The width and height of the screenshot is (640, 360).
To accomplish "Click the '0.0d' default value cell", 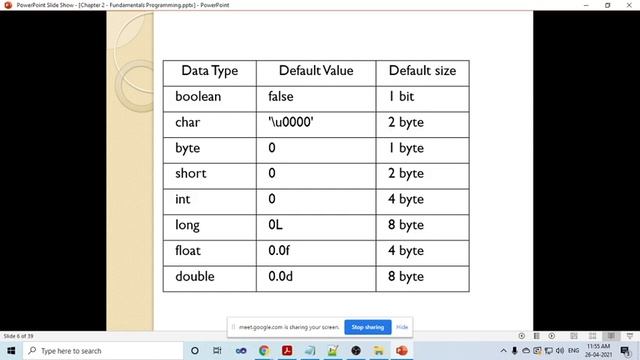I will (x=316, y=279).
